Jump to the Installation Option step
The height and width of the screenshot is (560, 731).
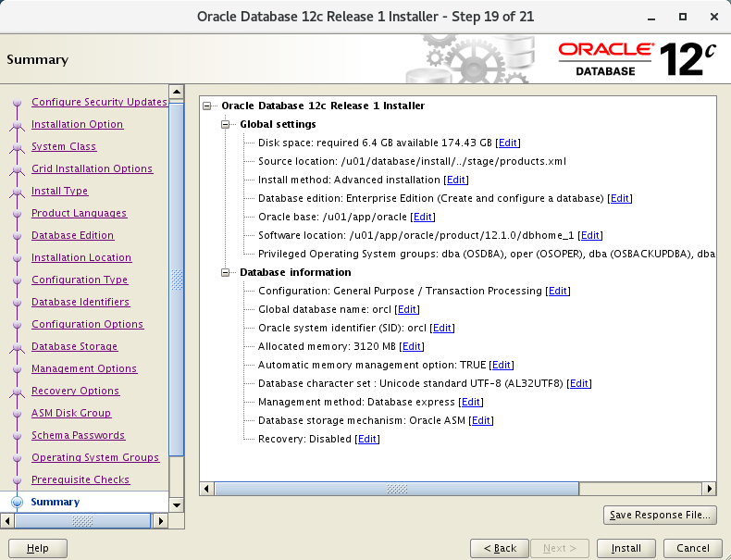(77, 124)
